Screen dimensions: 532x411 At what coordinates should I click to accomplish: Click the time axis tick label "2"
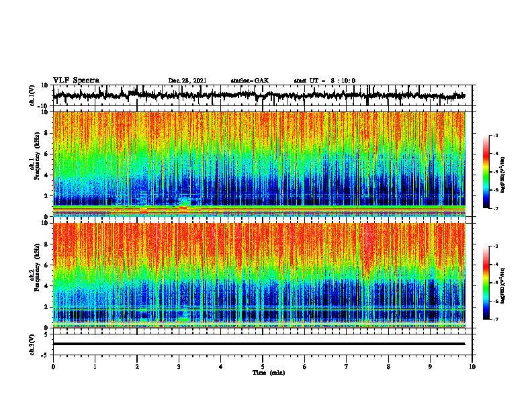pos(137,367)
